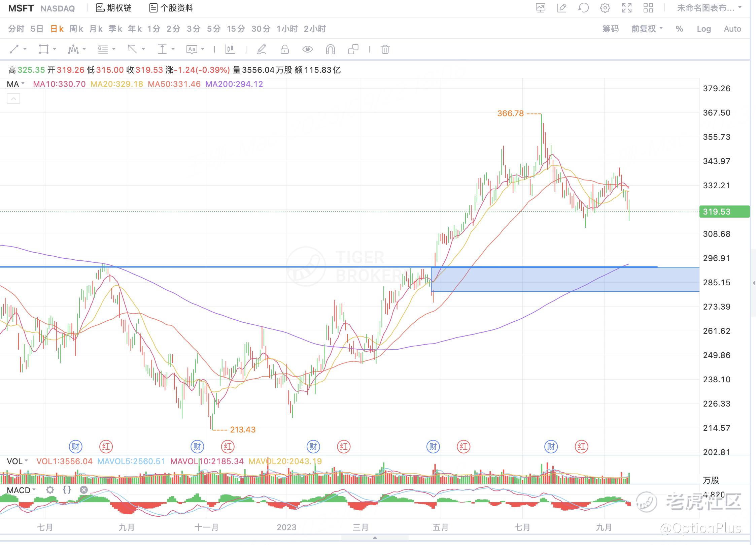Open the multi-chart grid layout icon

click(x=648, y=8)
